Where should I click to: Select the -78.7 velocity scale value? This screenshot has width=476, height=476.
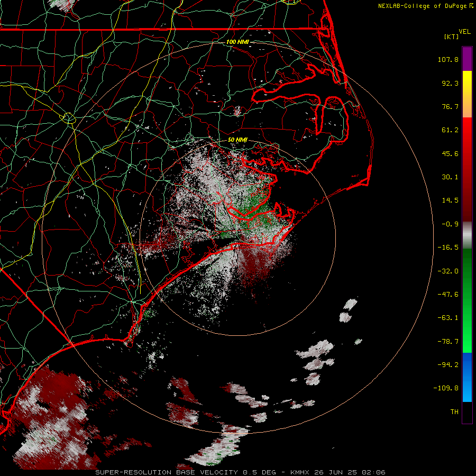(x=448, y=342)
